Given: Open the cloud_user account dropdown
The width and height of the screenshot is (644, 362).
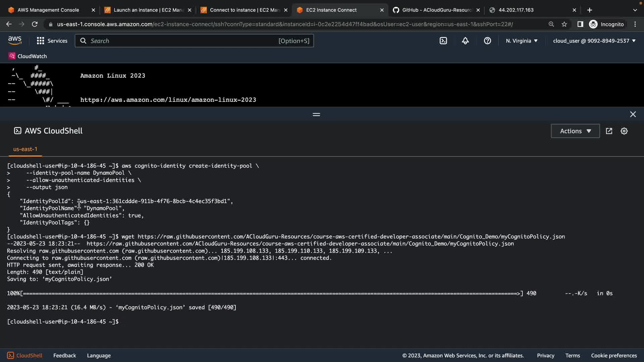Looking at the screenshot, I should click(x=594, y=41).
